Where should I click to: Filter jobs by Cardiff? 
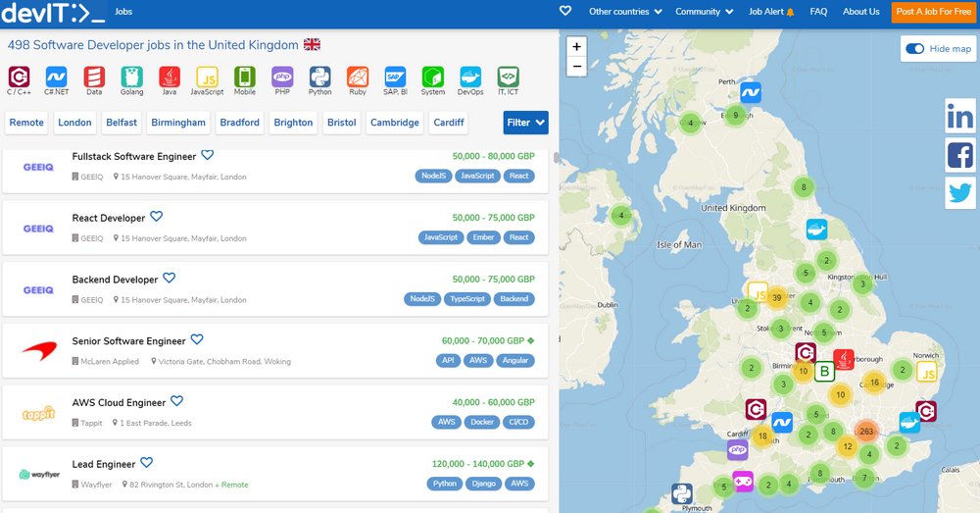[449, 123]
